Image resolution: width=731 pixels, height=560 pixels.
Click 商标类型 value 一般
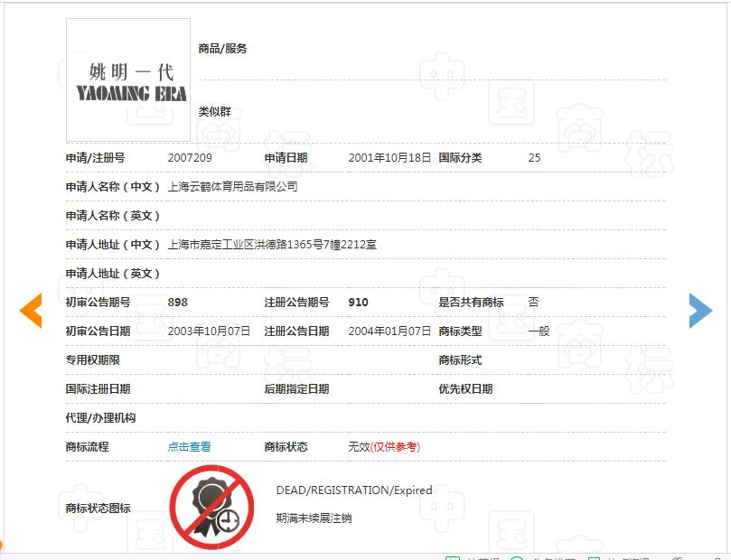tap(535, 331)
